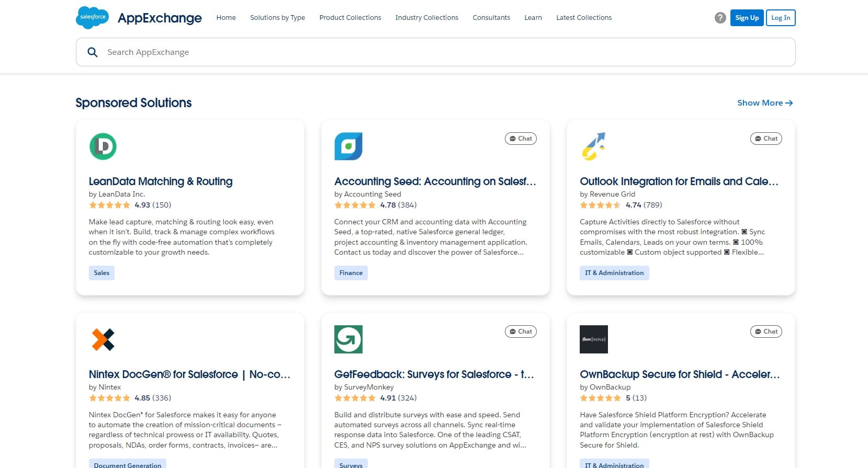The width and height of the screenshot is (868, 468).
Task: Expand the Product Collections menu
Action: [350, 18]
